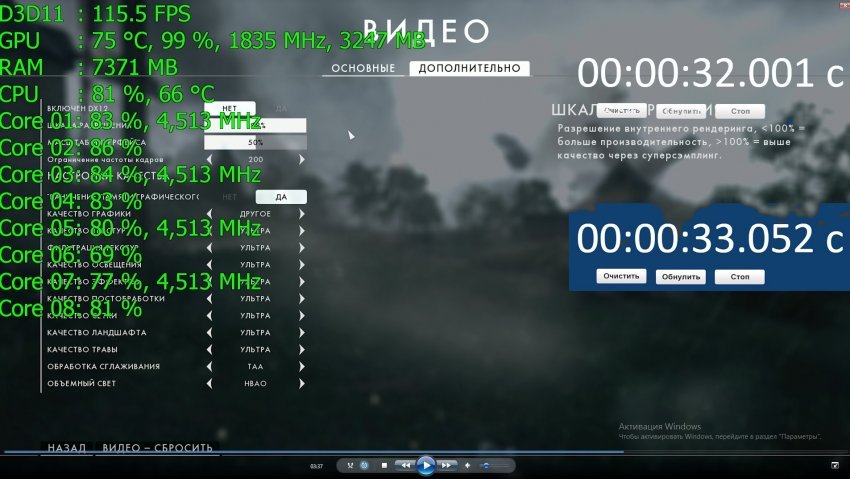Click the blue Play button in the media player
850x479 pixels.
pos(426,465)
